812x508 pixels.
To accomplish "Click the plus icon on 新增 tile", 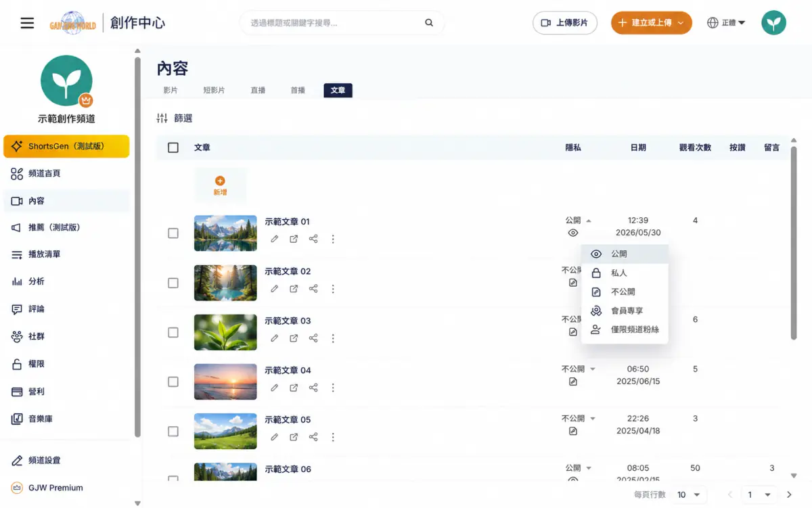I will [220, 181].
